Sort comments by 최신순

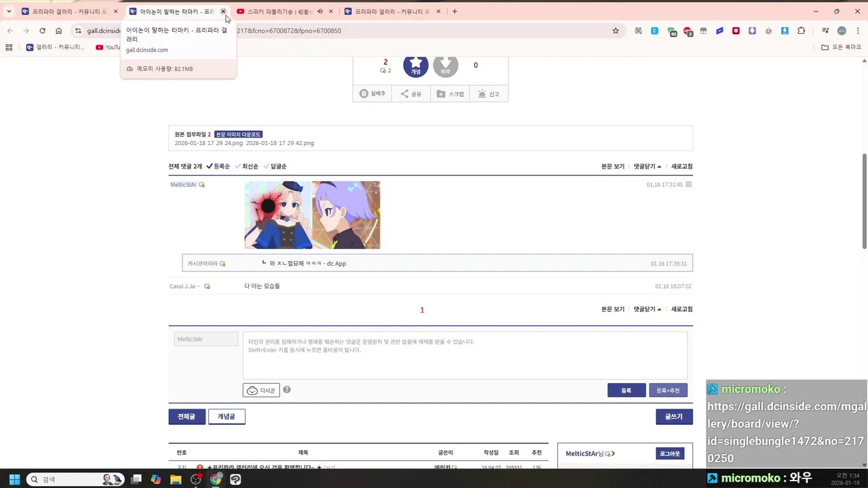pyautogui.click(x=246, y=166)
